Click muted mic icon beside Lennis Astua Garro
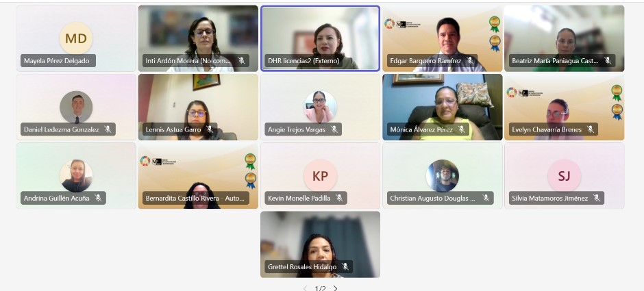This screenshot has width=644, height=291. tap(210, 129)
